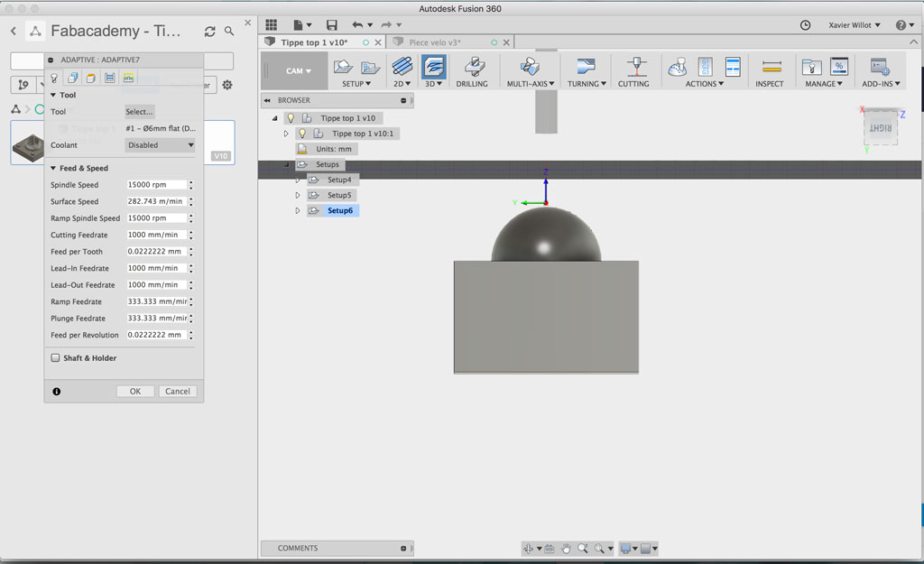Toggle visibility bulb of Tippe top 1 v10
The image size is (924, 564).
(291, 118)
